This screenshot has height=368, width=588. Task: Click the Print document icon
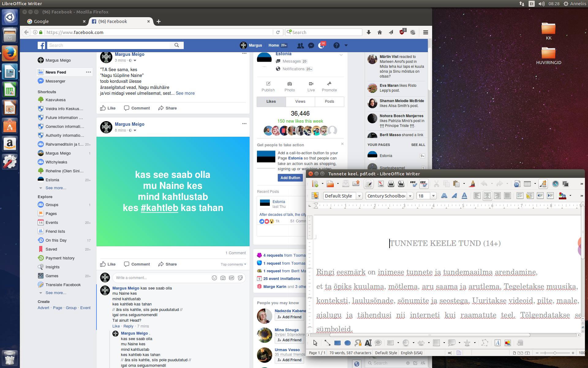391,184
